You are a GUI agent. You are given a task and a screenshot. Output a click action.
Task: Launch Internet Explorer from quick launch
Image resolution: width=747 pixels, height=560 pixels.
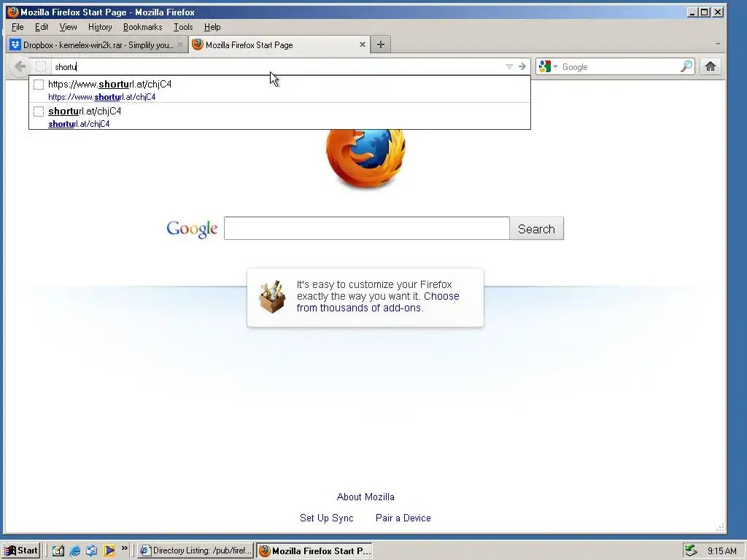(75, 551)
